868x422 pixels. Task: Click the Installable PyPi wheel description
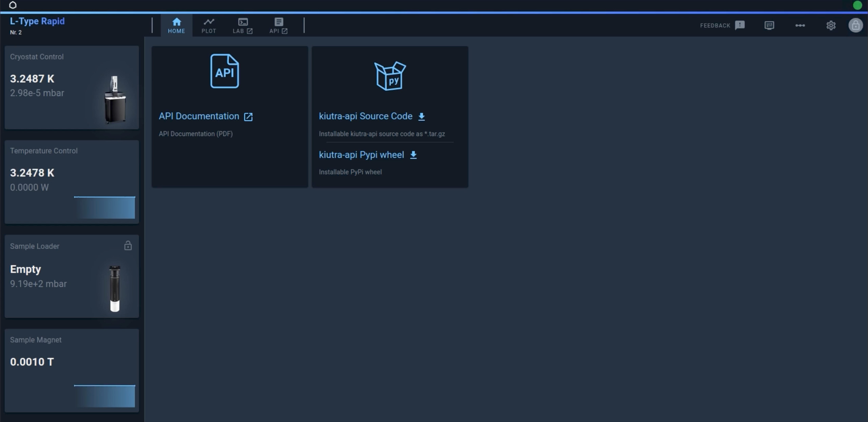(x=350, y=172)
